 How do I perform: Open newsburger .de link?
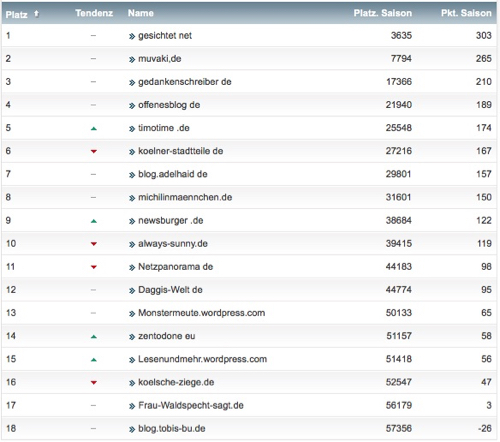[x=171, y=221]
